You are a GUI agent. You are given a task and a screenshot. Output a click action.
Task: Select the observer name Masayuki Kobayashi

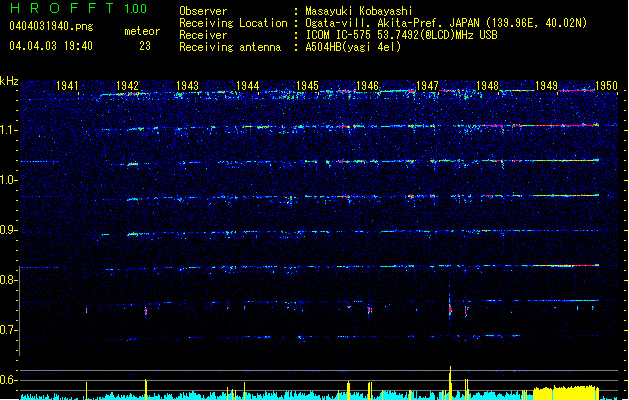359,11
